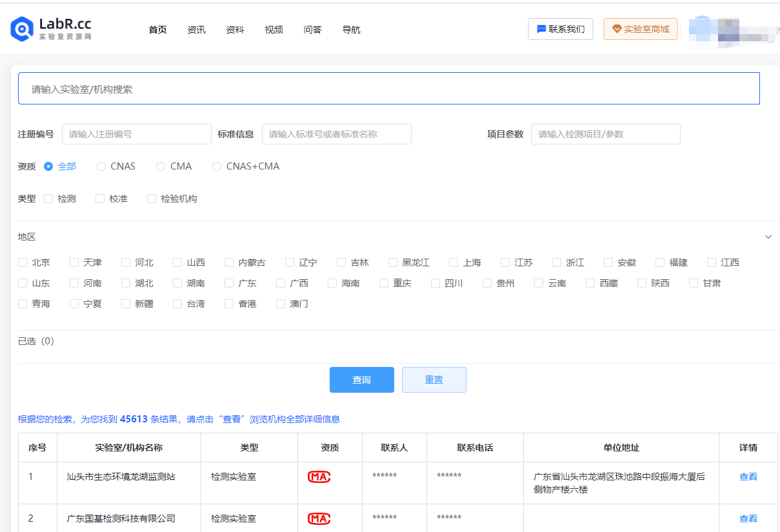The height and width of the screenshot is (532, 780).
Task: Click 查看 for 广东国基检测科技有限公司
Action: coord(748,518)
